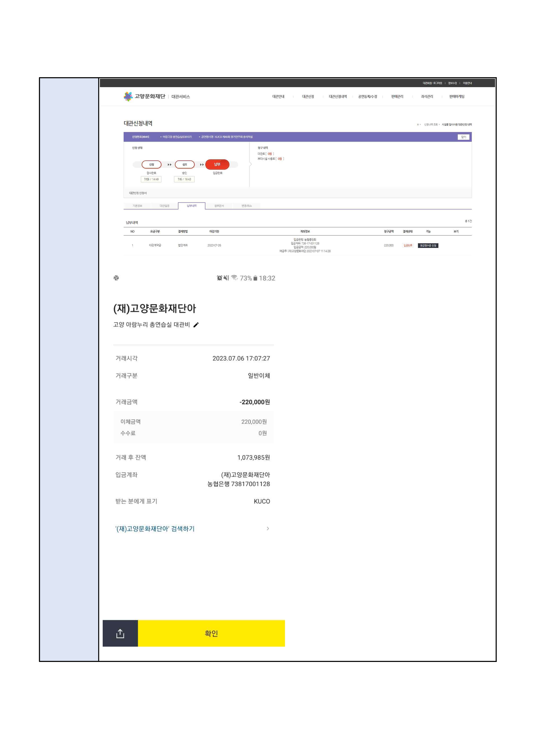The image size is (535, 756).
Task: Click the 법인계좌 payment method cell
Action: pos(183,245)
